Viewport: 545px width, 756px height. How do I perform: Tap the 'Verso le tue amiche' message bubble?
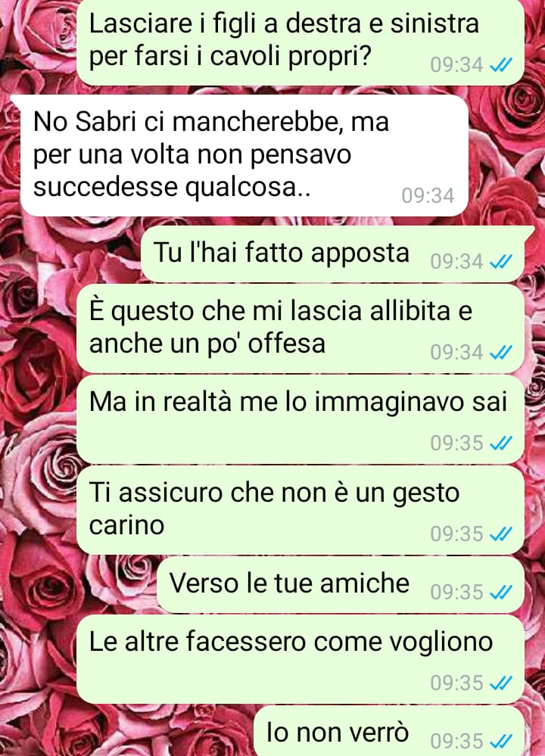341,585
